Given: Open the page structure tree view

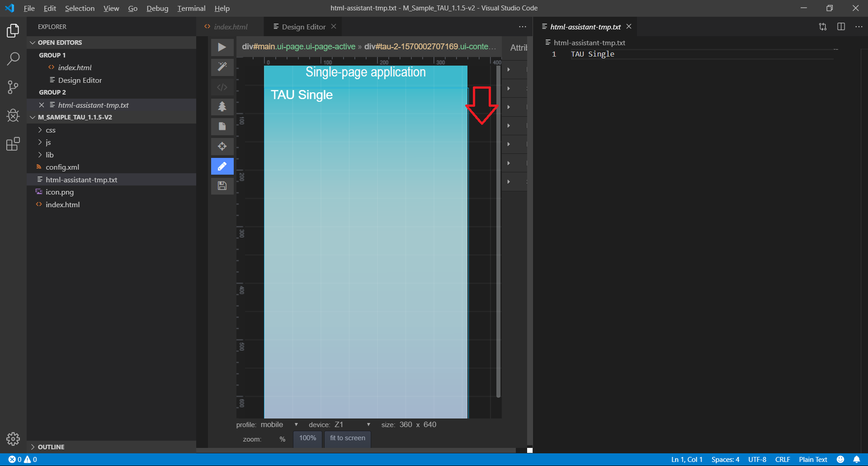Looking at the screenshot, I should 222,107.
